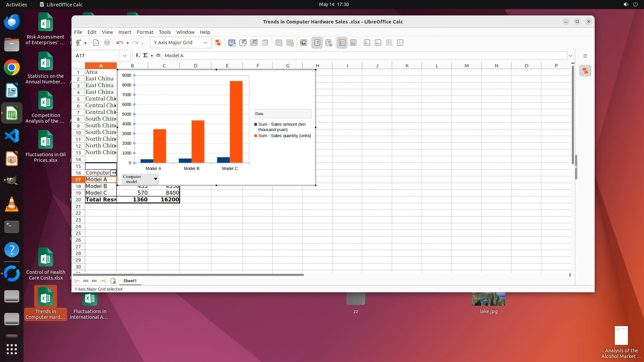
Task: Toggle Vertical Grids button
Action: click(x=353, y=43)
